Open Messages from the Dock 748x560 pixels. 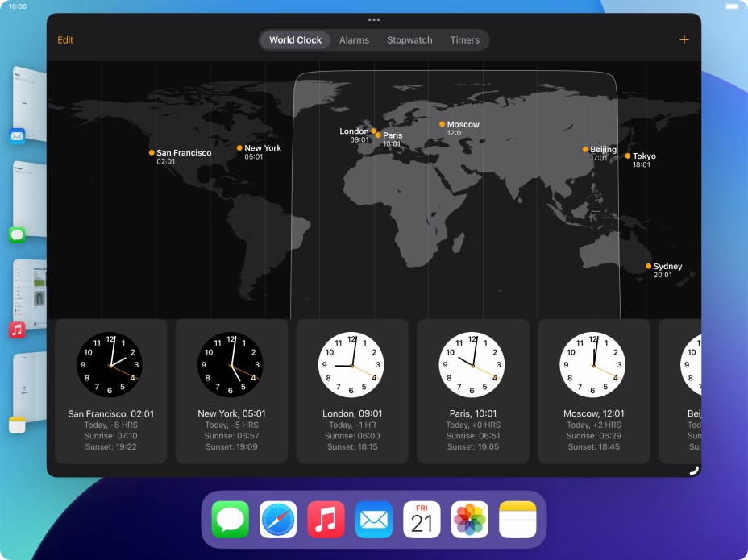[230, 520]
